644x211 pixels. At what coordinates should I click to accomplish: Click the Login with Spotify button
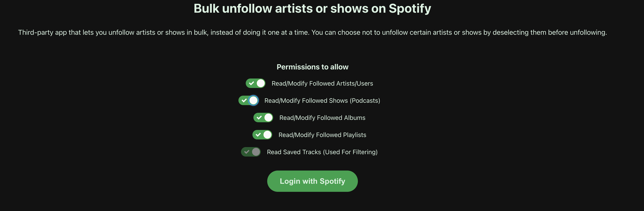click(312, 181)
